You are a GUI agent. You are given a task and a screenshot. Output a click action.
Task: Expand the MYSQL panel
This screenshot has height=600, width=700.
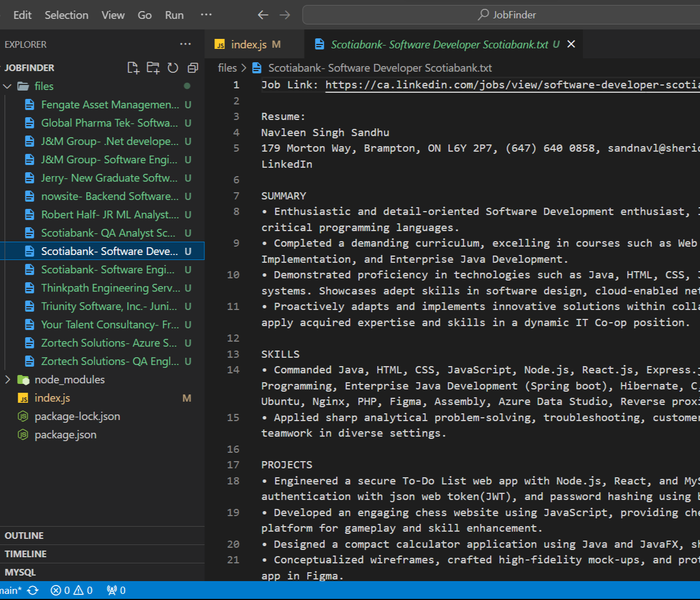click(x=102, y=572)
